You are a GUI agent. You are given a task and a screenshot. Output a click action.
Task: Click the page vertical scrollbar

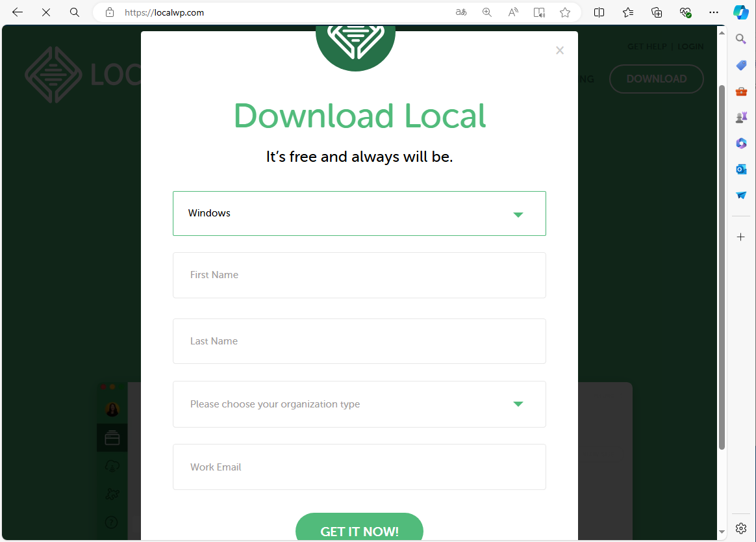click(722, 266)
